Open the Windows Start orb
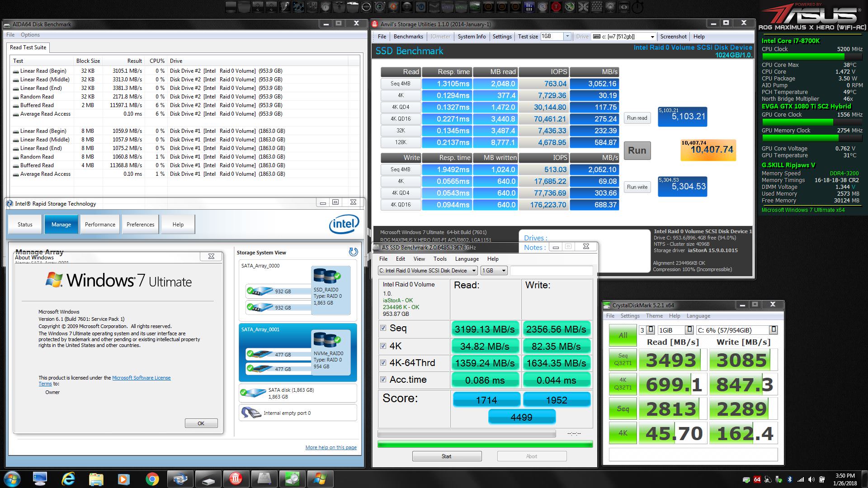Screen dimensions: 868x488 tap(12, 479)
